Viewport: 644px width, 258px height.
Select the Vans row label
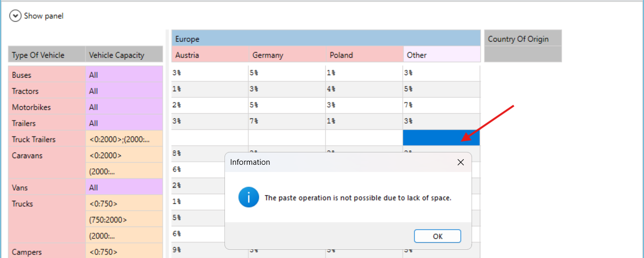coord(47,187)
